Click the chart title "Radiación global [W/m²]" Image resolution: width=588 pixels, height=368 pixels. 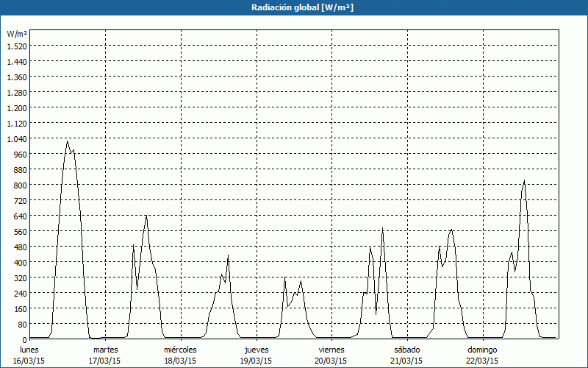coord(294,7)
